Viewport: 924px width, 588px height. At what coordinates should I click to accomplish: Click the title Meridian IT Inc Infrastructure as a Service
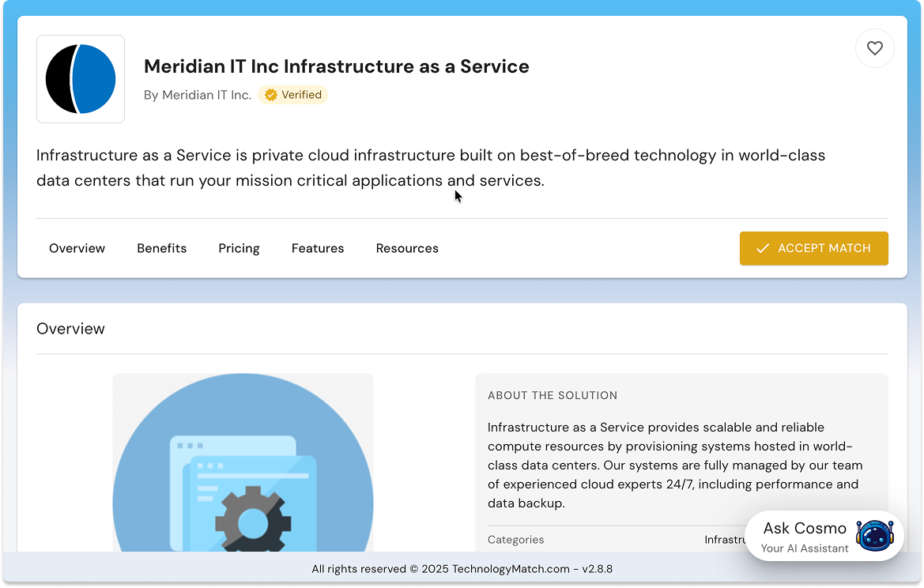point(337,66)
